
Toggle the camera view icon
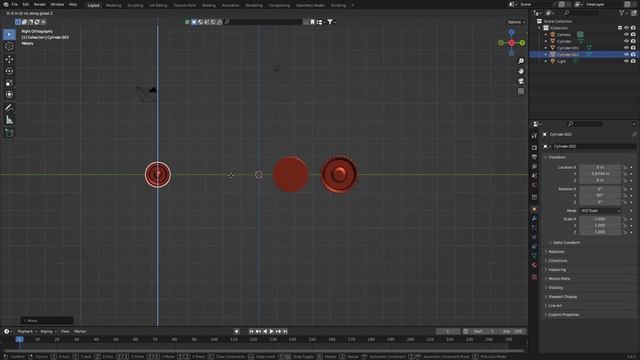coord(521,81)
